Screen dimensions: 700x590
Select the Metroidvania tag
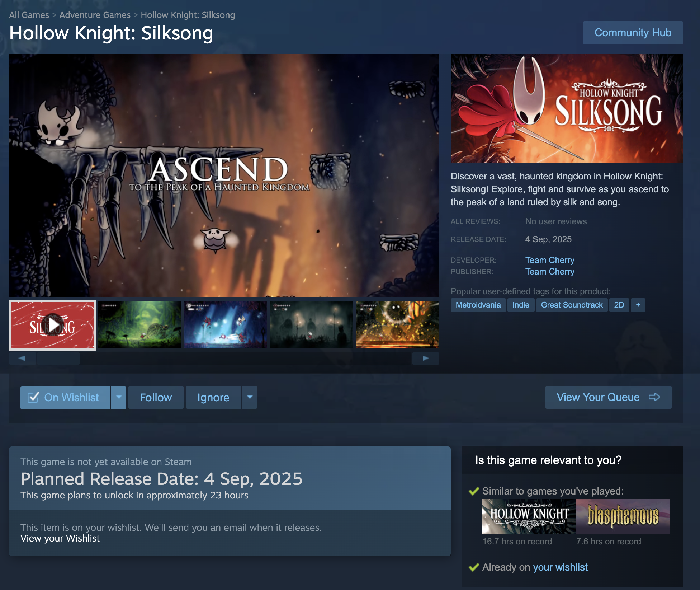[478, 305]
